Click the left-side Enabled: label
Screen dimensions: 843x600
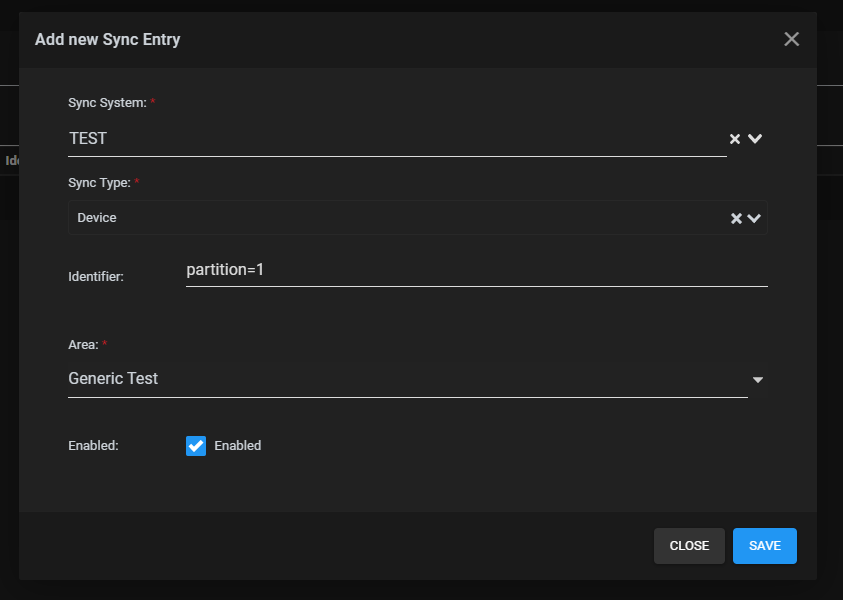click(93, 446)
